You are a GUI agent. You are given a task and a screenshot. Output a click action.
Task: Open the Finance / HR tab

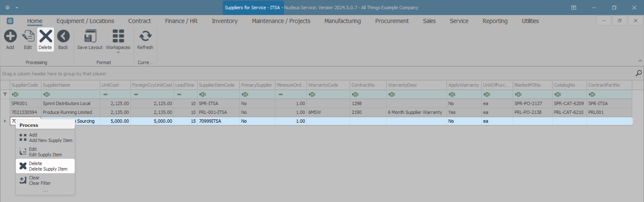(x=181, y=21)
